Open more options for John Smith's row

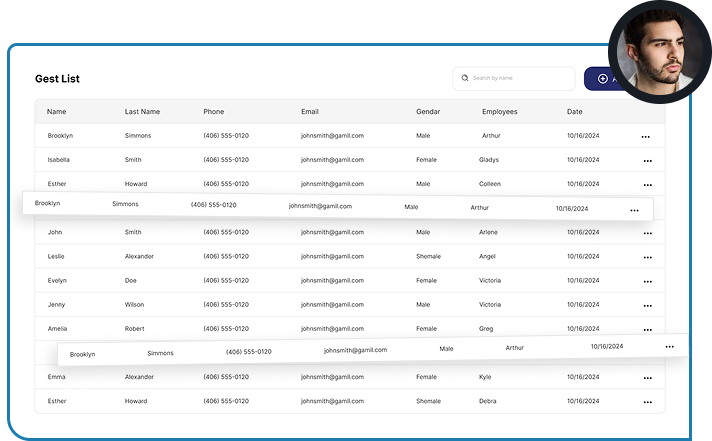(647, 233)
